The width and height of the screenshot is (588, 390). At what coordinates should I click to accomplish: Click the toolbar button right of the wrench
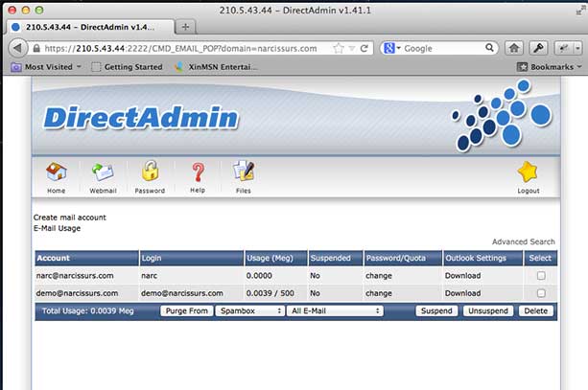click(x=563, y=48)
